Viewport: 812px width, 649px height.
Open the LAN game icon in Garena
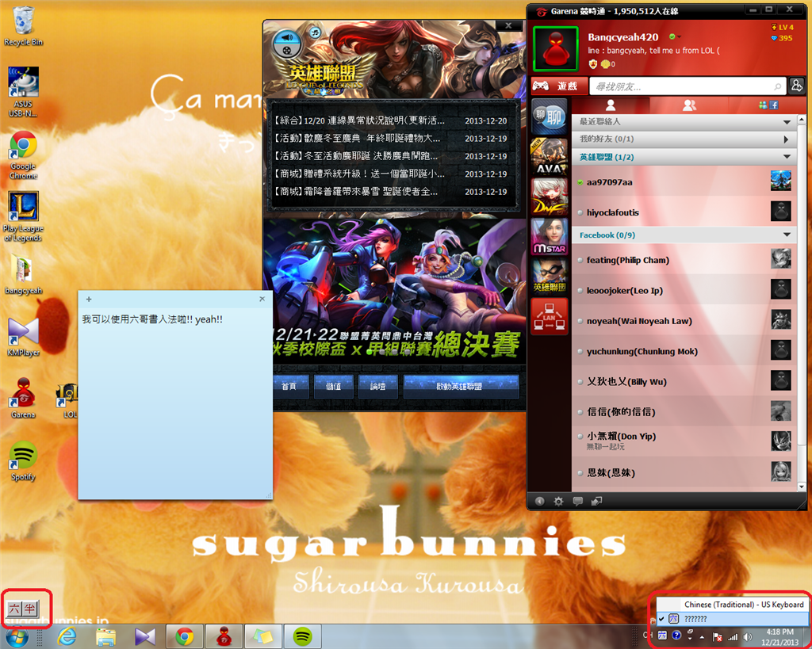pos(549,316)
